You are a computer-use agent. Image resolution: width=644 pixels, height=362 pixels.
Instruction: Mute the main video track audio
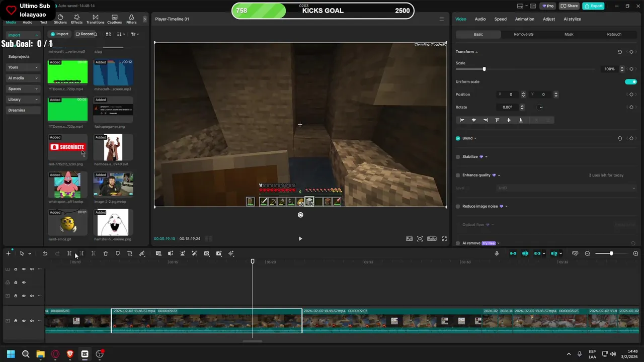click(x=32, y=321)
